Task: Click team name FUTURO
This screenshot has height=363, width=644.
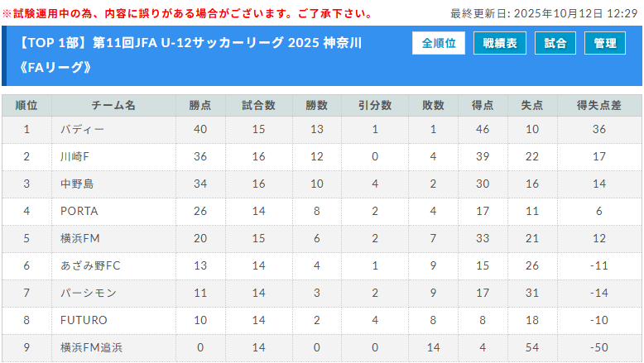Action: point(84,320)
